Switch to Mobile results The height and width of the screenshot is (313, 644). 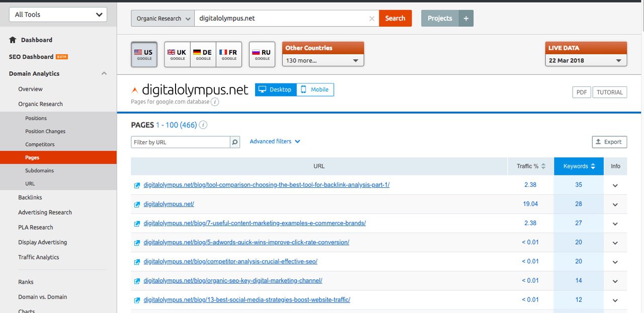click(315, 89)
